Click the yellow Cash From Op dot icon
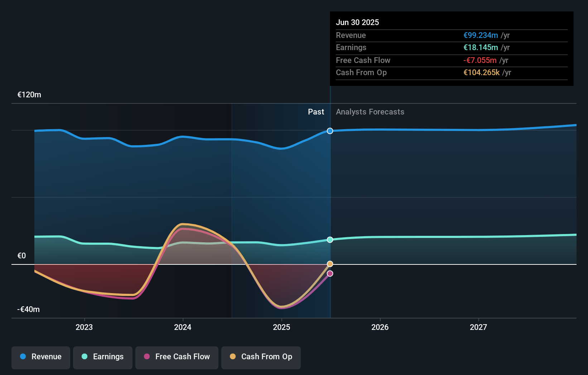This screenshot has width=588, height=375. click(233, 357)
